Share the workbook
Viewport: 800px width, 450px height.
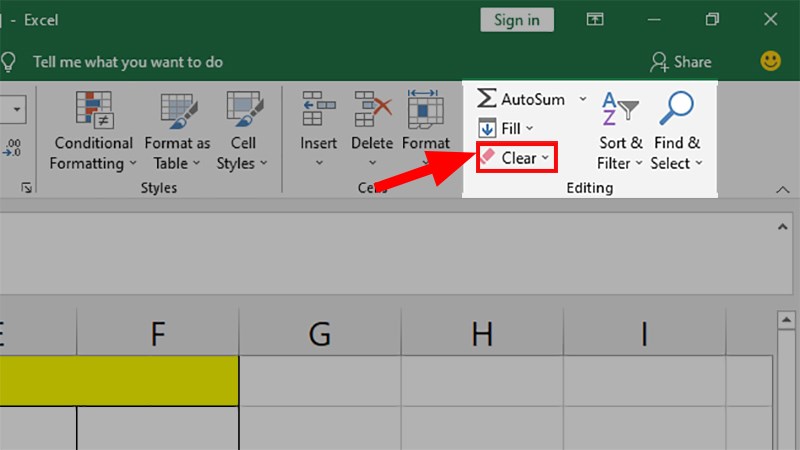(681, 62)
